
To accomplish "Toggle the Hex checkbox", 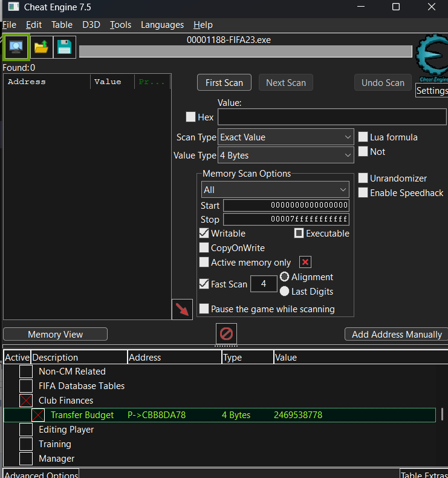I will pos(190,117).
